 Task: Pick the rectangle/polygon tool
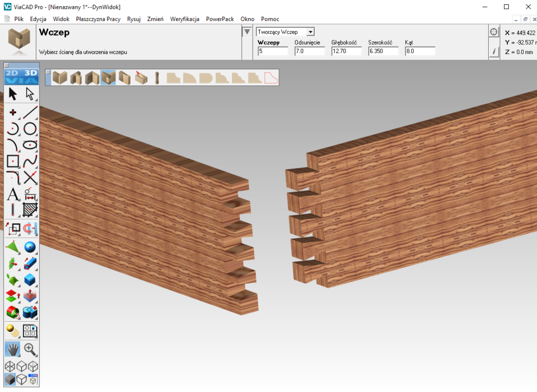coord(13,161)
